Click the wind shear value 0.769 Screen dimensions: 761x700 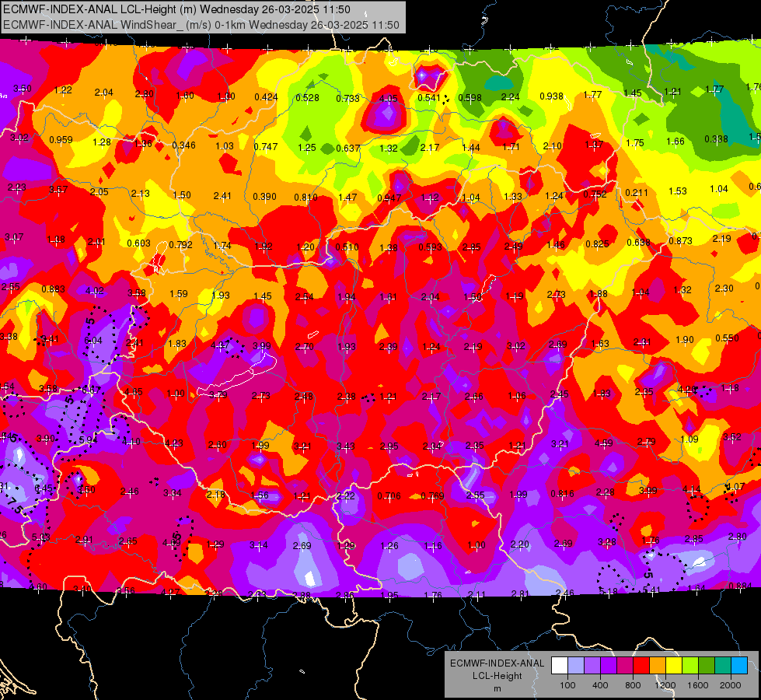point(432,496)
